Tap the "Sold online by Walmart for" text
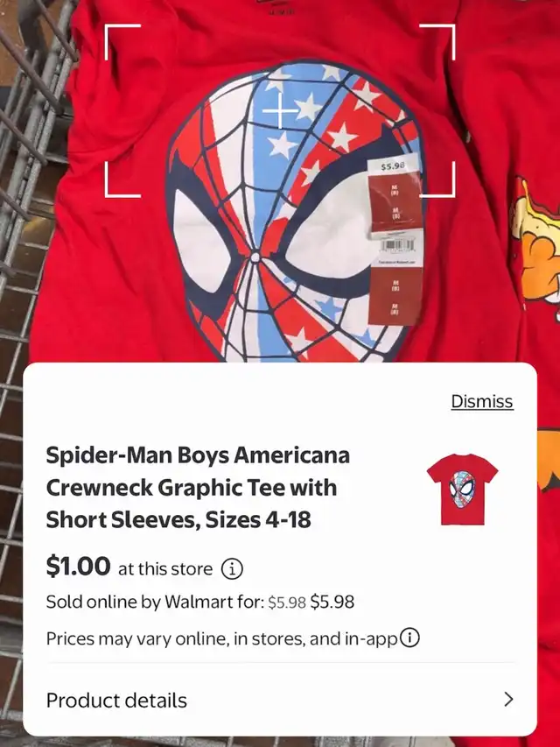This screenshot has height=747, width=560. [155, 602]
